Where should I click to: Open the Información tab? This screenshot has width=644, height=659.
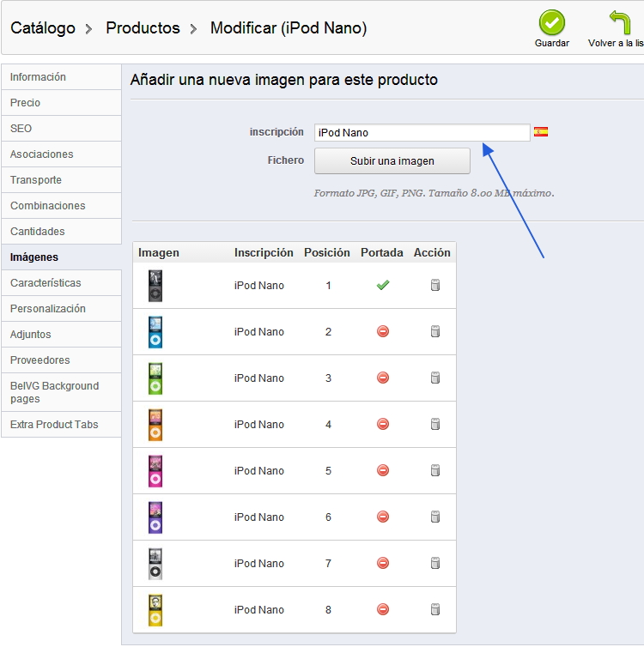click(x=38, y=77)
